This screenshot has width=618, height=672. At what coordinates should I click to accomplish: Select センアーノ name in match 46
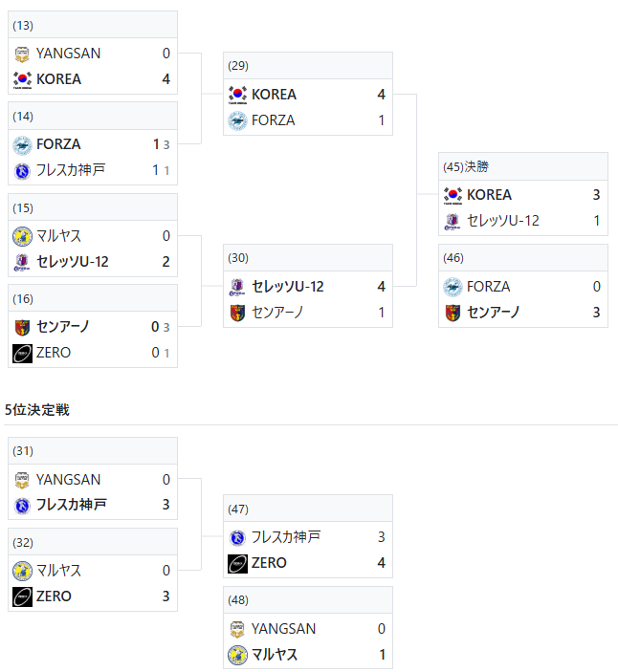coord(493,313)
